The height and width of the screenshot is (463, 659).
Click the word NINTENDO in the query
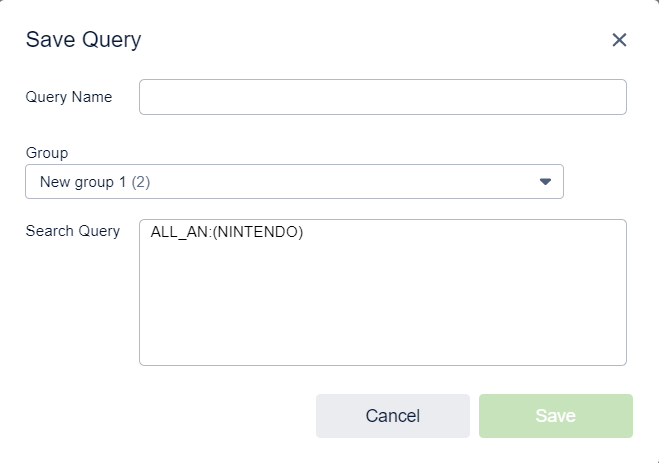point(257,232)
